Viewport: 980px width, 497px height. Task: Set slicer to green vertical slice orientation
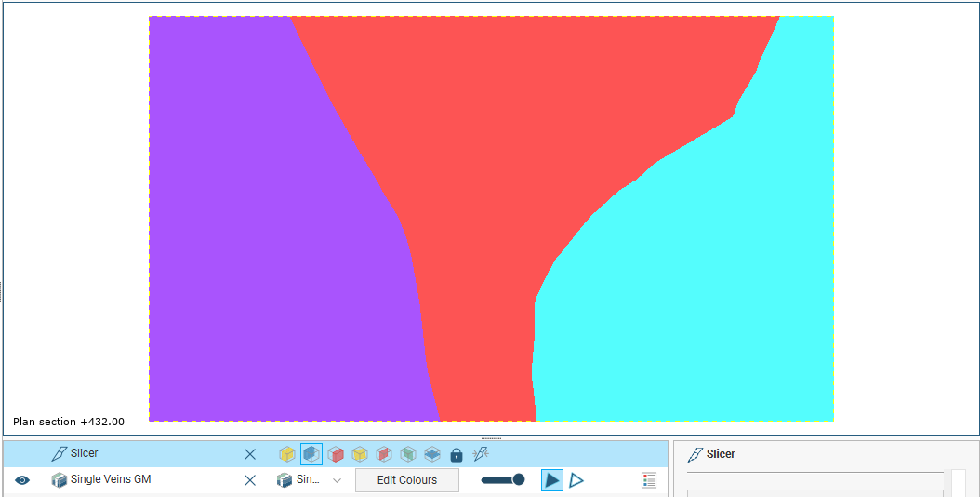[x=408, y=454]
